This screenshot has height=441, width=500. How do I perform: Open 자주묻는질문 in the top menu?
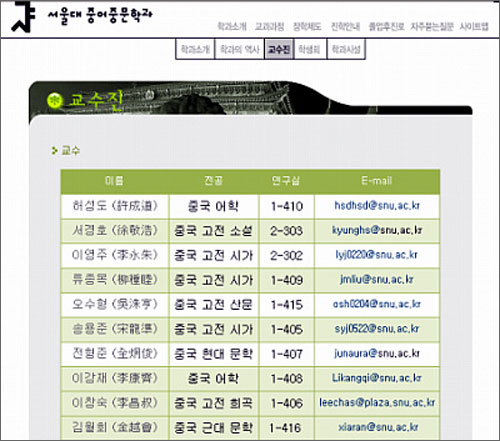click(432, 26)
